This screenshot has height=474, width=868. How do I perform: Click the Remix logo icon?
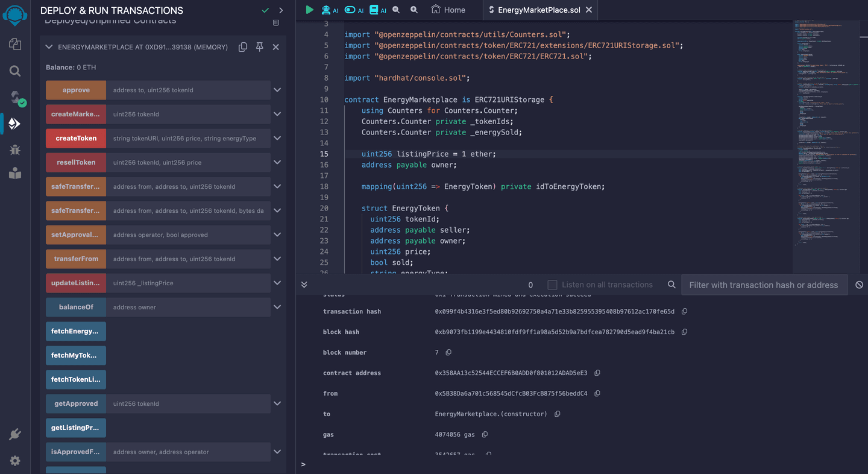15,14
